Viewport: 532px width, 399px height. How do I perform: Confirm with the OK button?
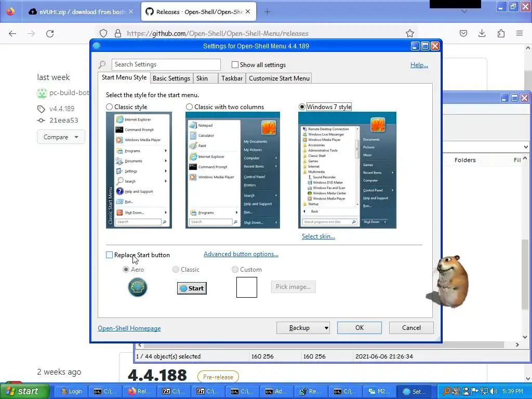point(360,328)
